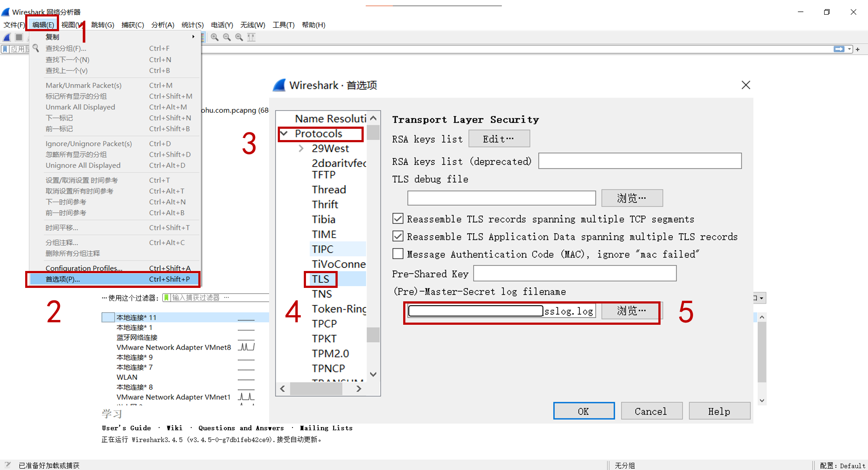Select the zoom in icon on the toolbar
Screen dimensions: 868x470
pos(215,37)
